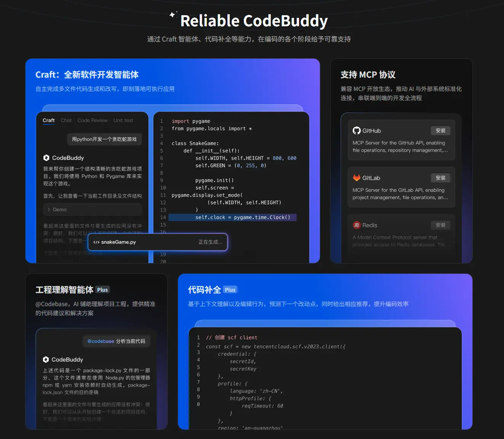Click the highlighted self.clock code line
Image resolution: width=504 pixels, height=439 pixels.
point(232,217)
